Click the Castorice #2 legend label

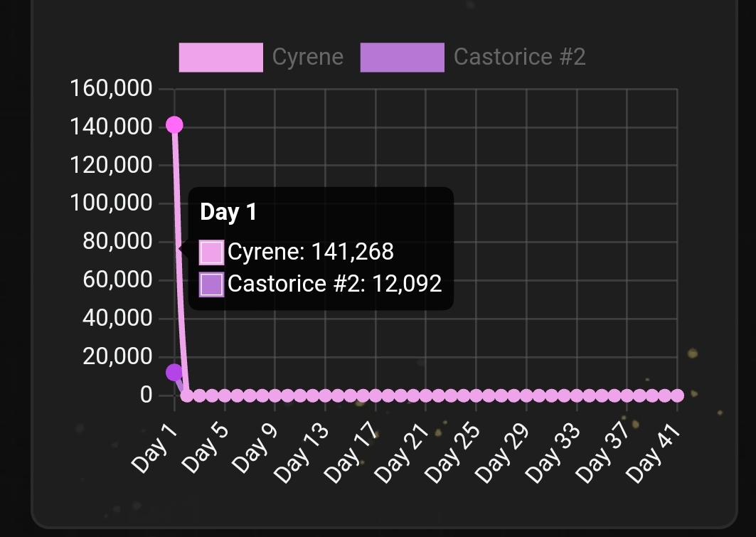click(519, 57)
